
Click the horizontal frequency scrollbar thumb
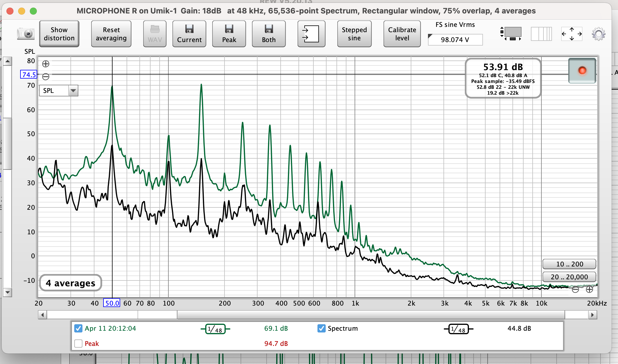point(371,315)
